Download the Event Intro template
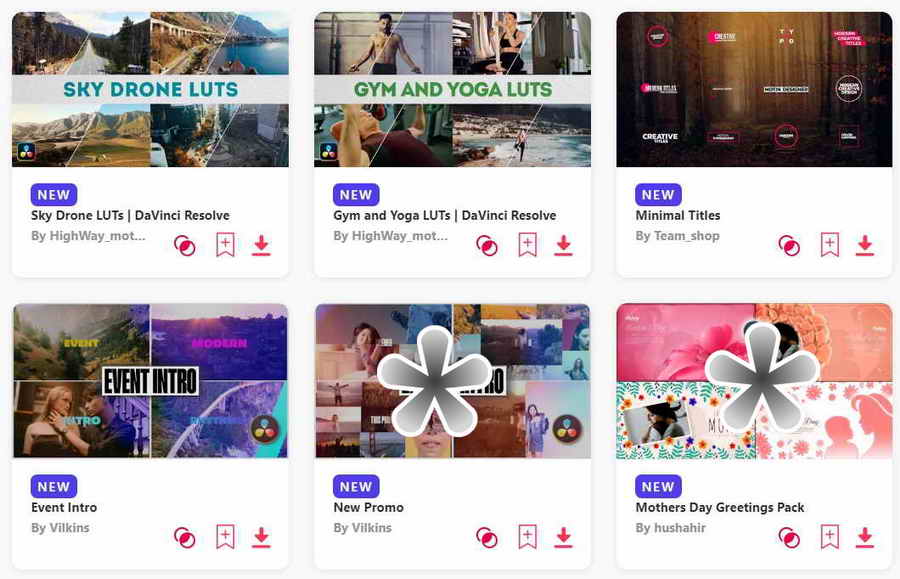Viewport: 900px width, 579px height. pyautogui.click(x=261, y=537)
